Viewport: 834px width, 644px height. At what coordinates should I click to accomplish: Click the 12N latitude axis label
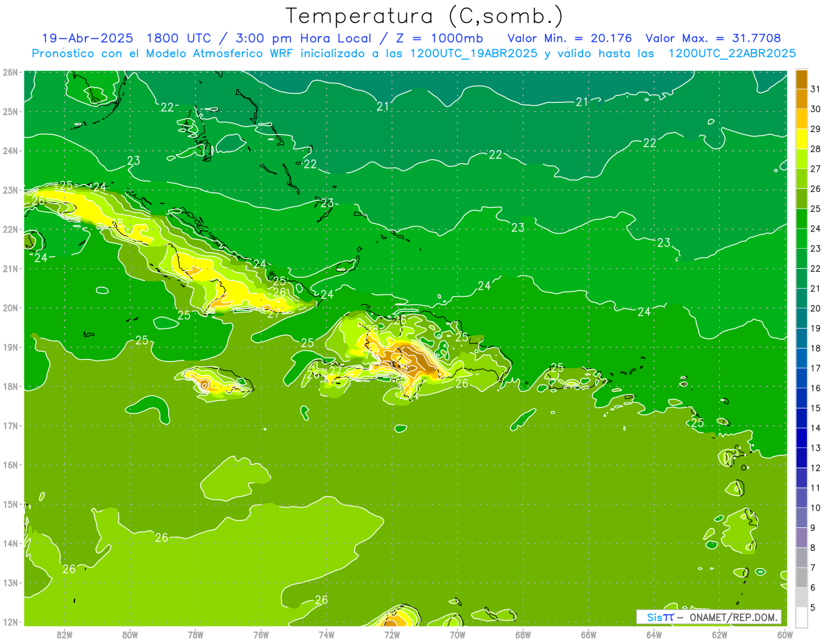(x=10, y=622)
